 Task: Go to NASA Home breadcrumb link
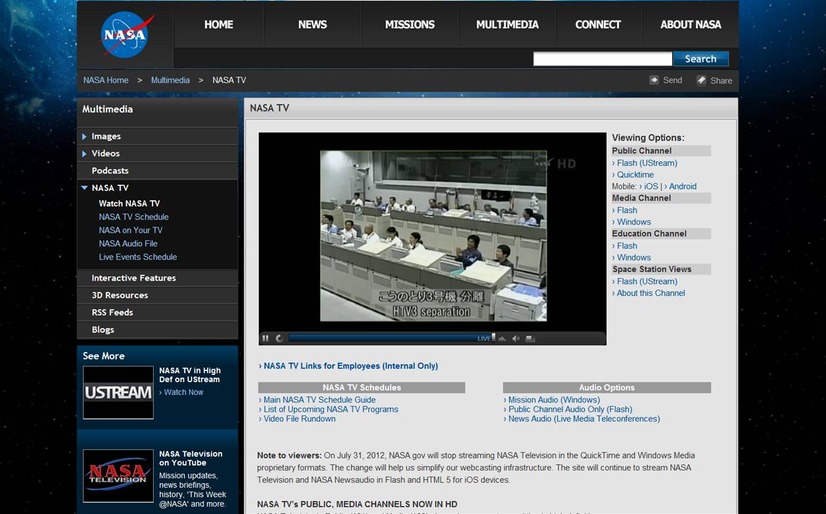[x=106, y=80]
